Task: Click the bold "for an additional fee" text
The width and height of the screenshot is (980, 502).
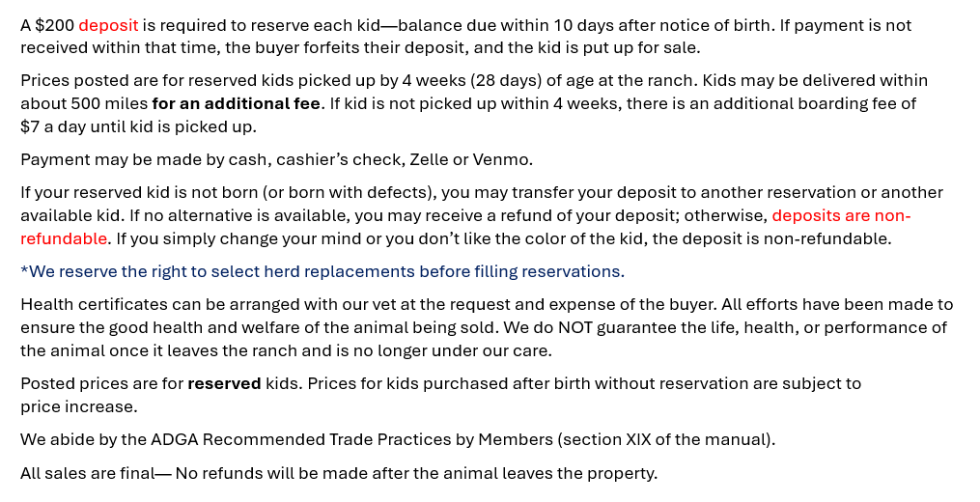Action: click(x=236, y=103)
